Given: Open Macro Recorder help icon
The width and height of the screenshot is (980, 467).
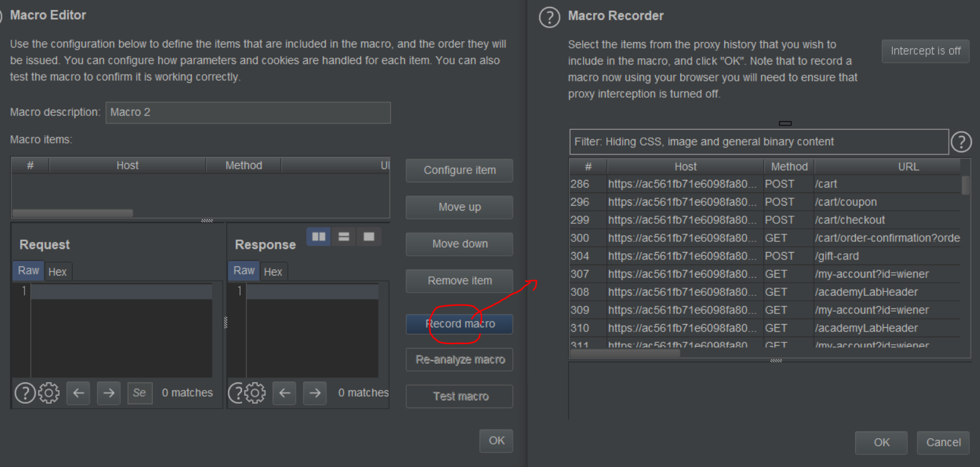Looking at the screenshot, I should coord(549,17).
